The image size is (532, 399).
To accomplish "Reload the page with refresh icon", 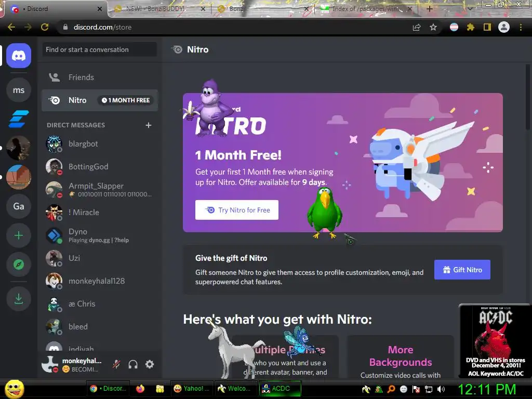I will pos(45,27).
